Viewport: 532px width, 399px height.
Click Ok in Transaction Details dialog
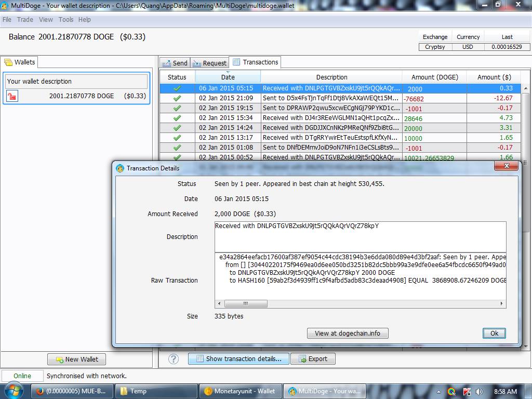(x=494, y=333)
